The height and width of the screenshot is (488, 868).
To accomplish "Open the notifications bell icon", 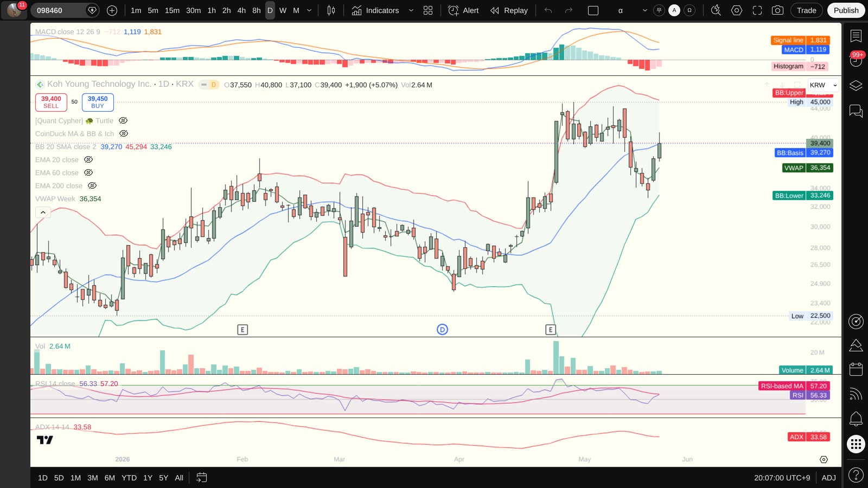I will [856, 419].
